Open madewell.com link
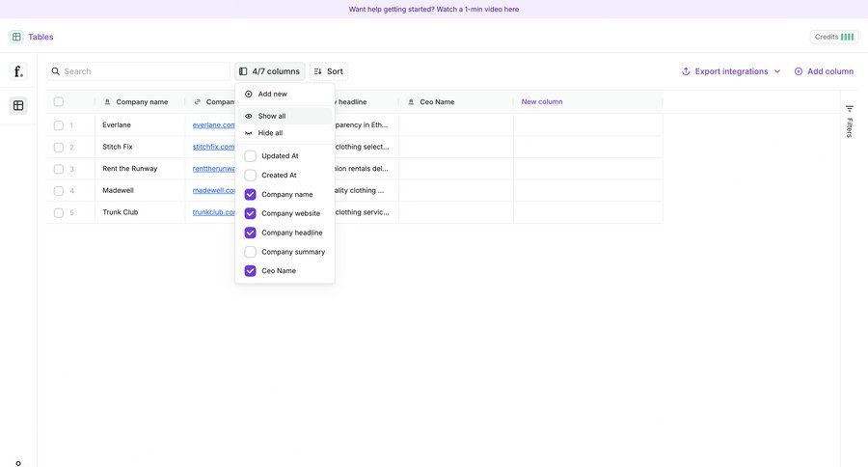 pos(214,191)
